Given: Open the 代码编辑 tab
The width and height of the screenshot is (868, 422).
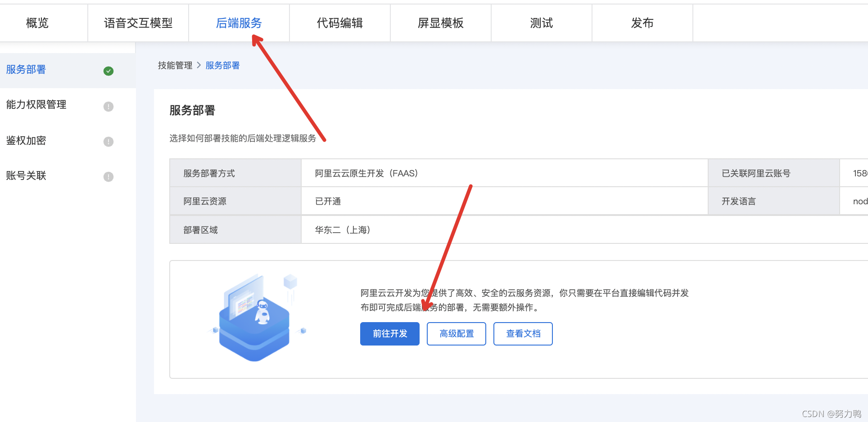Looking at the screenshot, I should pos(340,23).
